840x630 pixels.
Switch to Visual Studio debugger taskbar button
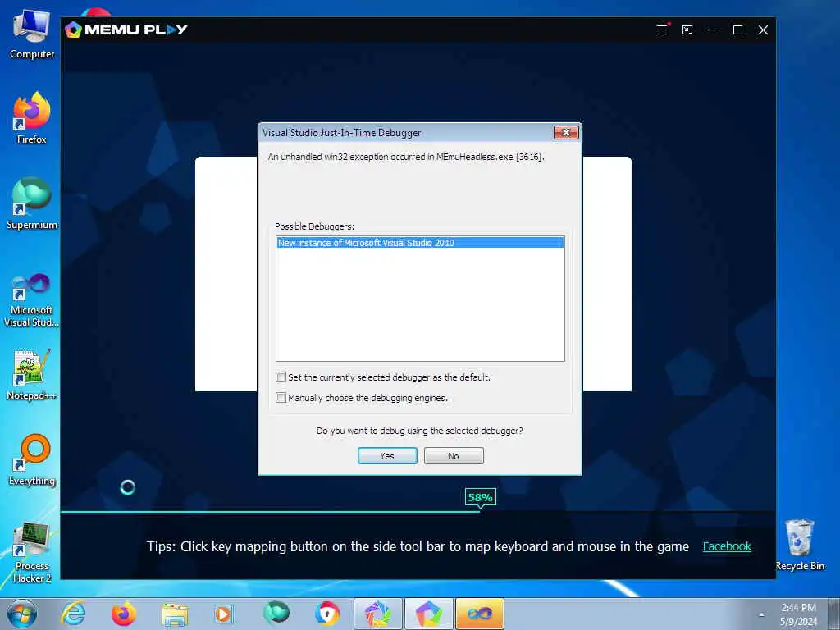click(479, 614)
